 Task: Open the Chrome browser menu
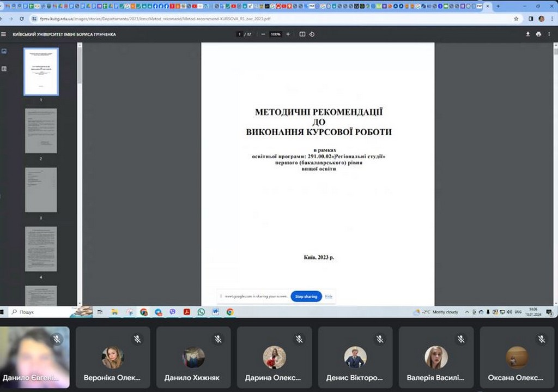pos(553,18)
